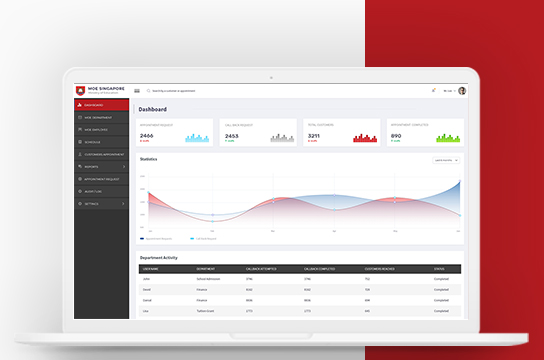Click the Customers Appointment person icon

click(80, 154)
